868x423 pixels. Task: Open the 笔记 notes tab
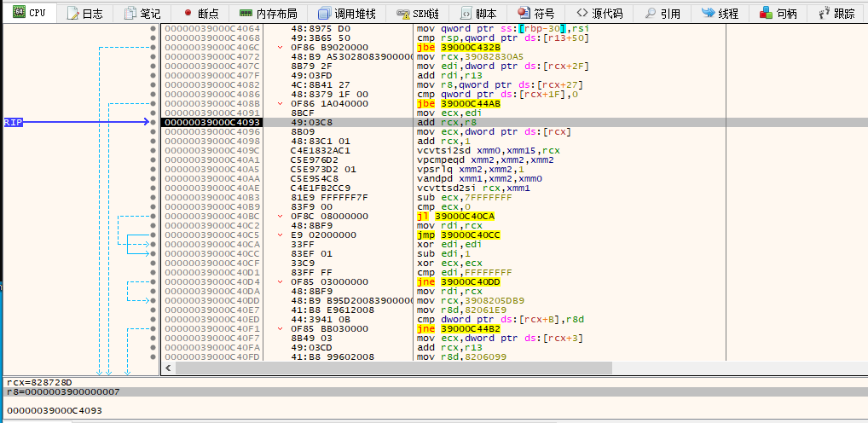click(142, 14)
